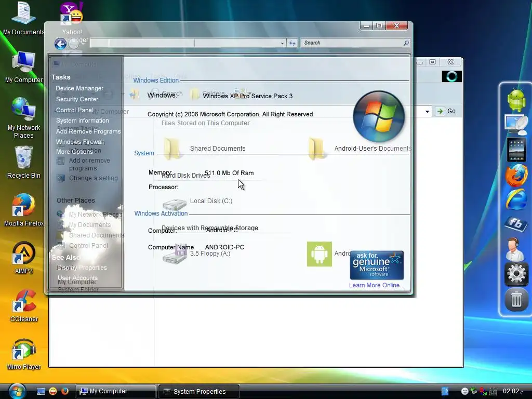
Task: Click the Firefox quick launch icon
Action: (64, 391)
